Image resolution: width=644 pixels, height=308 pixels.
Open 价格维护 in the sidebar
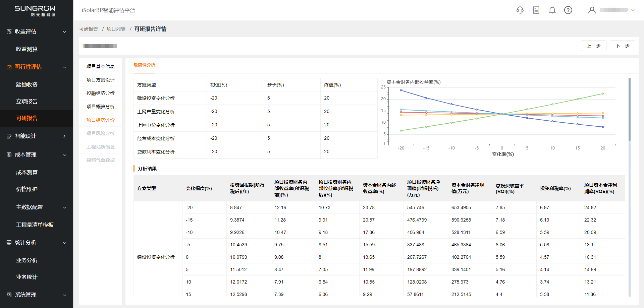point(27,189)
